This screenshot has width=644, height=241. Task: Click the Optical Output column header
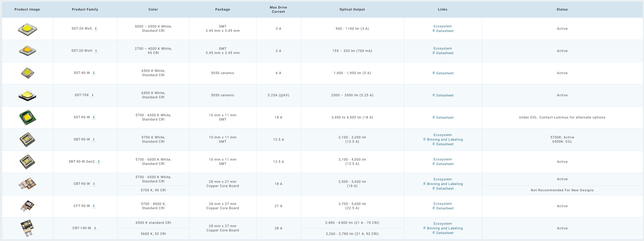tap(352, 9)
